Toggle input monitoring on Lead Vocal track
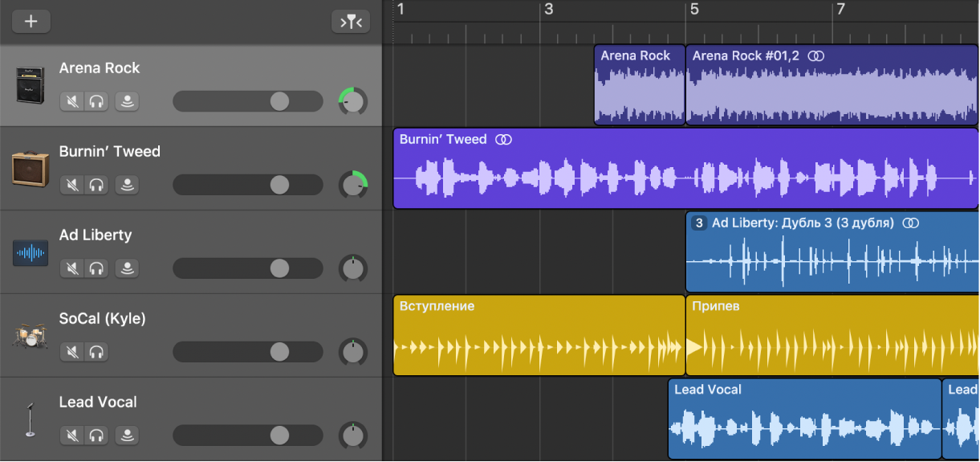This screenshot has width=980, height=462. tap(127, 435)
